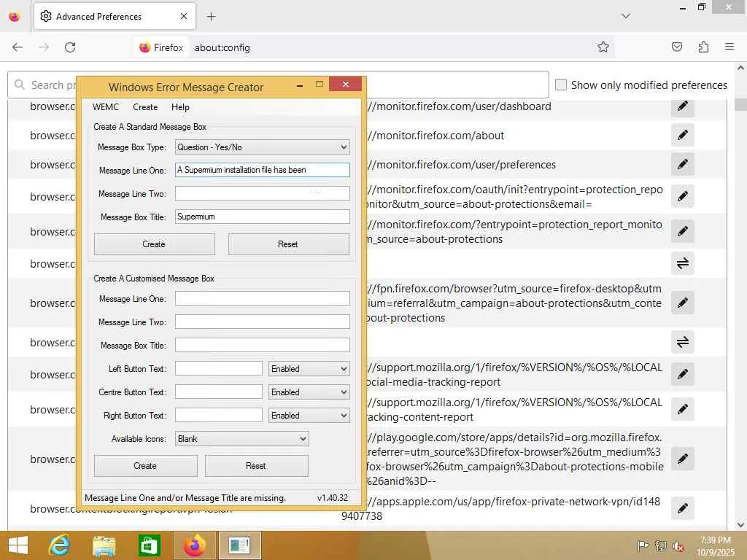Switch to Firefox in taskbar
This screenshot has width=747, height=560.
[x=194, y=545]
